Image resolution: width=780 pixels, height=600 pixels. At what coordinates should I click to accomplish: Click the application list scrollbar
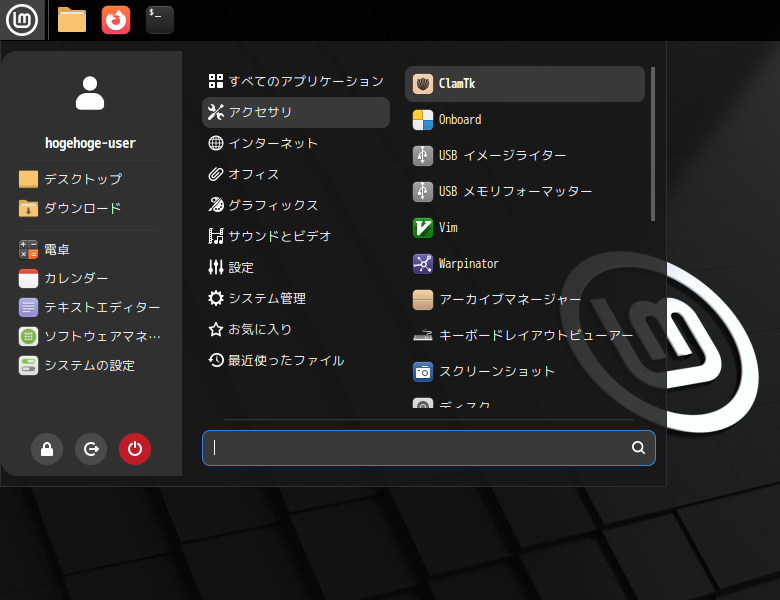pos(653,144)
